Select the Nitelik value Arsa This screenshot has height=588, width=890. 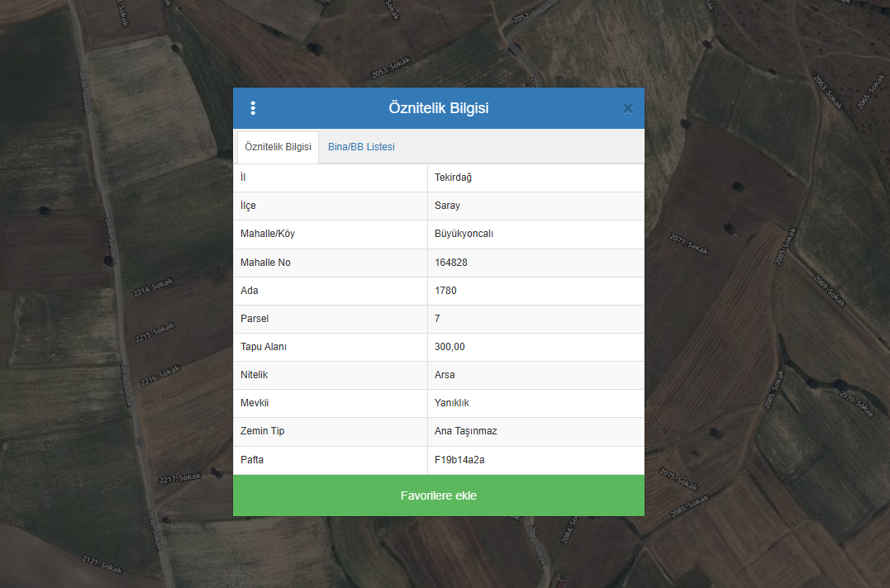pos(445,375)
